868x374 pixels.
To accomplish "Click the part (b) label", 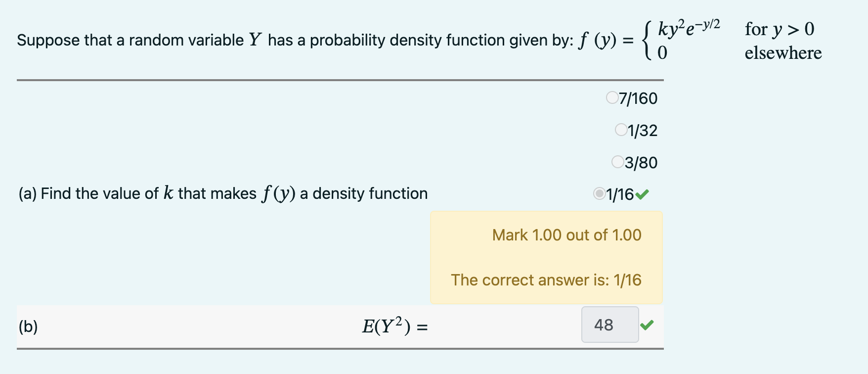I will (x=27, y=327).
